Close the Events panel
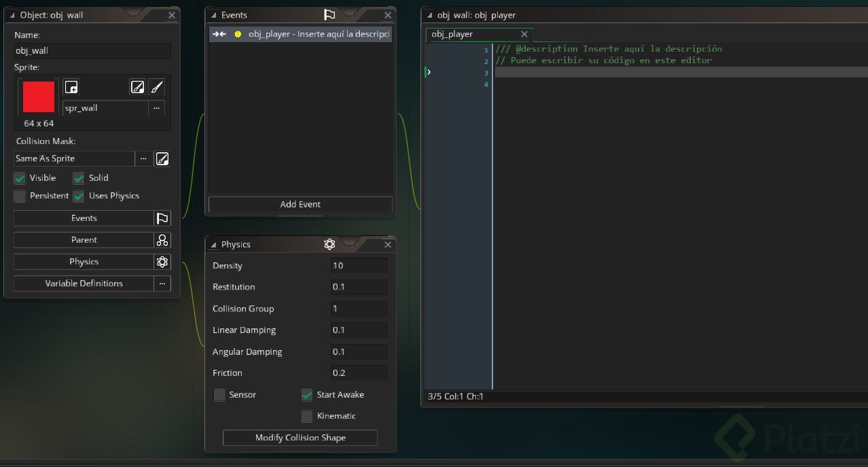Viewport: 868px width, 467px height. click(x=388, y=15)
